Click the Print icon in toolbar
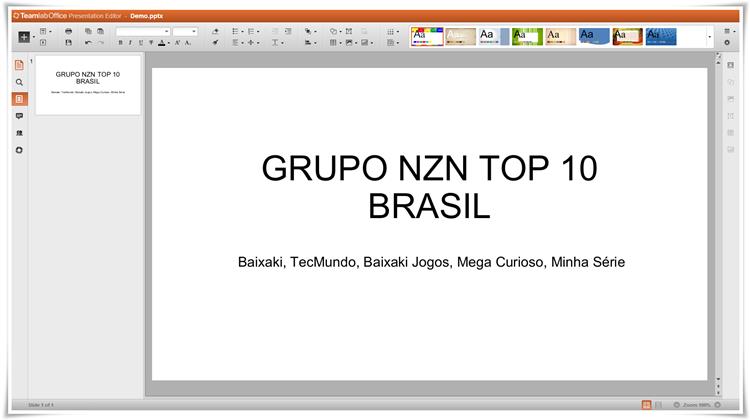 [x=68, y=31]
